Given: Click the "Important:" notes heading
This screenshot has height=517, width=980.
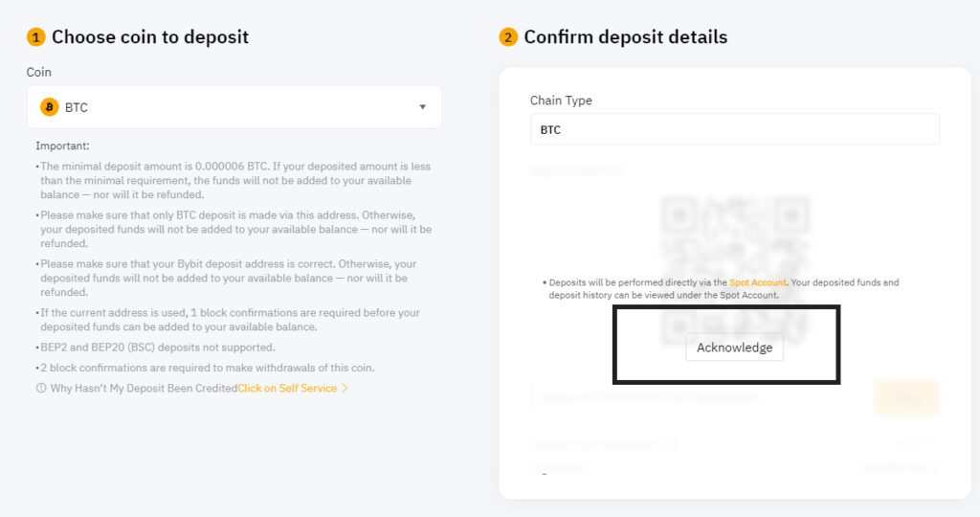Looking at the screenshot, I should point(62,146).
